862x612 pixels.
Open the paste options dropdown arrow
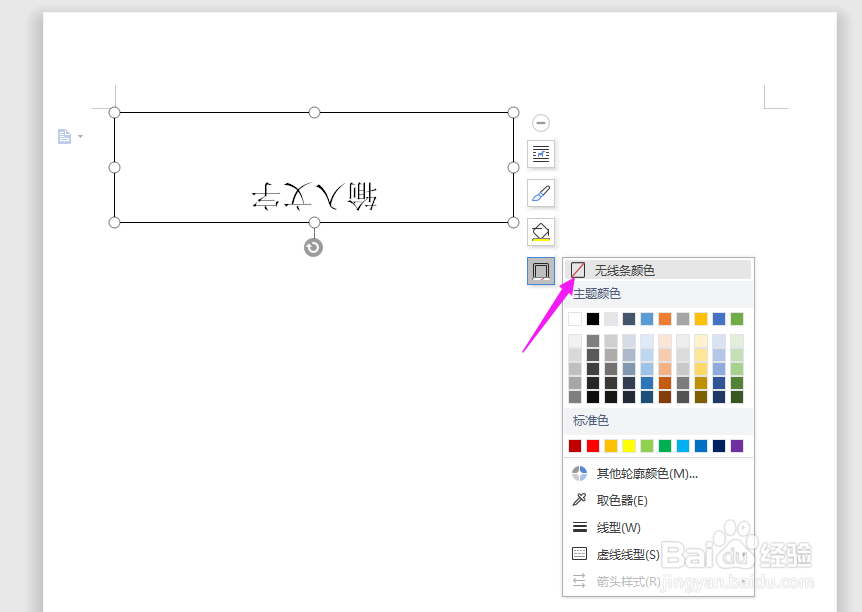click(78, 137)
